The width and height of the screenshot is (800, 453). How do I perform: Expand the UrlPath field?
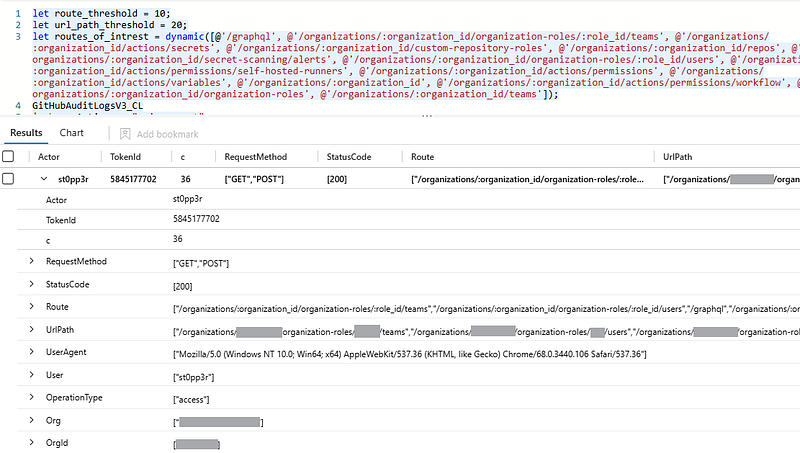(32, 330)
